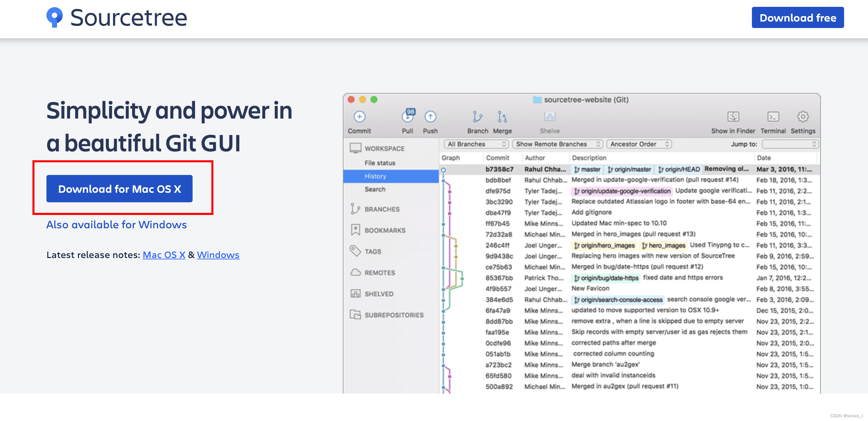Image resolution: width=868 pixels, height=421 pixels.
Task: Select commit a723bc2 row
Action: (629, 365)
